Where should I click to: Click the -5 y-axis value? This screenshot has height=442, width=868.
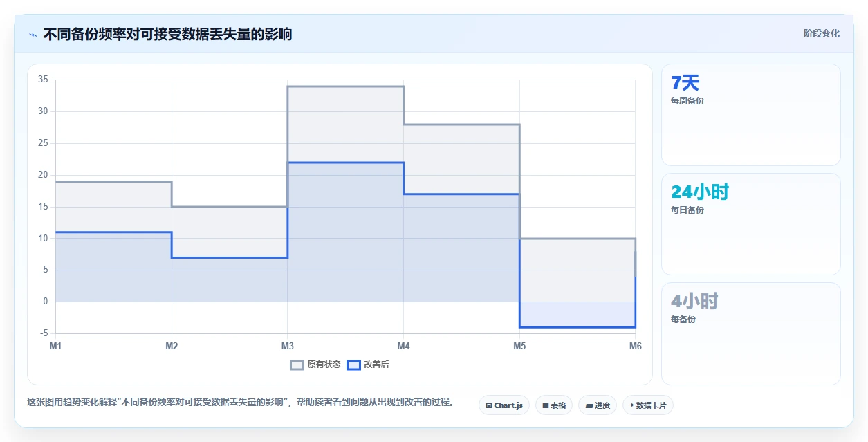[44, 333]
